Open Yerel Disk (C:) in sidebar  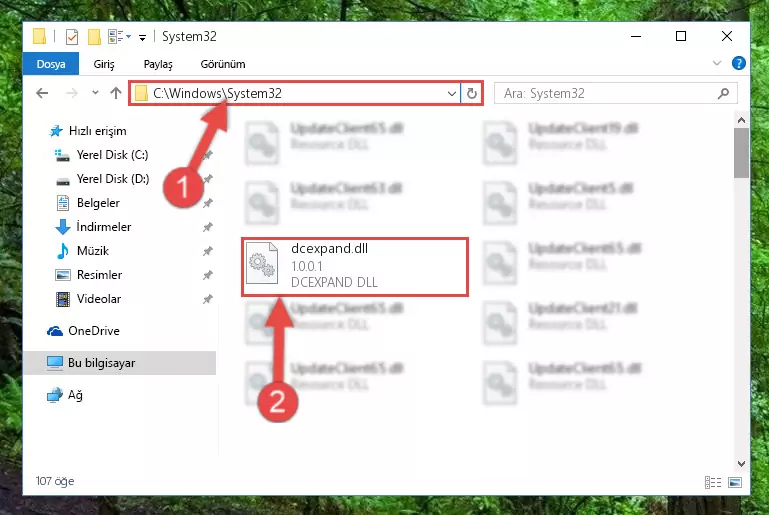(x=112, y=155)
